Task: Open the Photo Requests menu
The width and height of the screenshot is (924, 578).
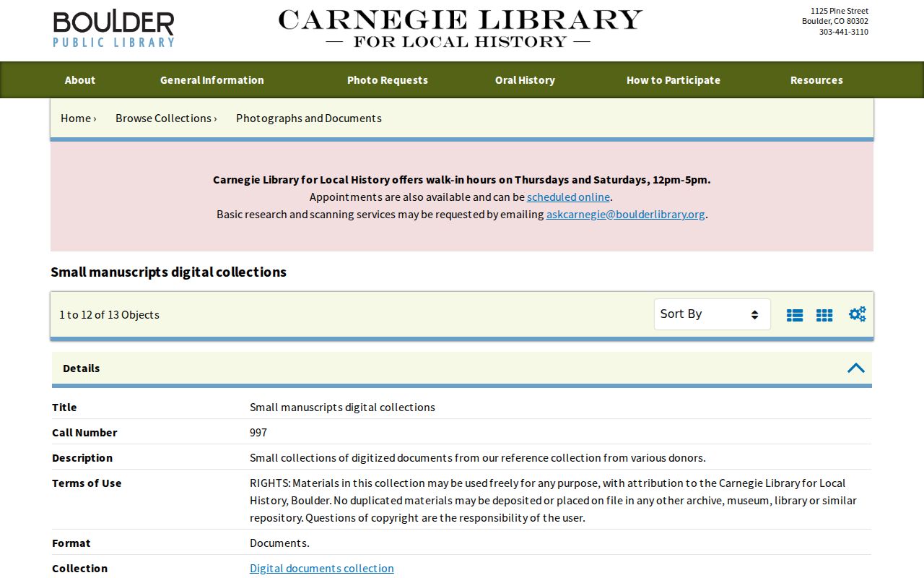Action: (x=388, y=80)
